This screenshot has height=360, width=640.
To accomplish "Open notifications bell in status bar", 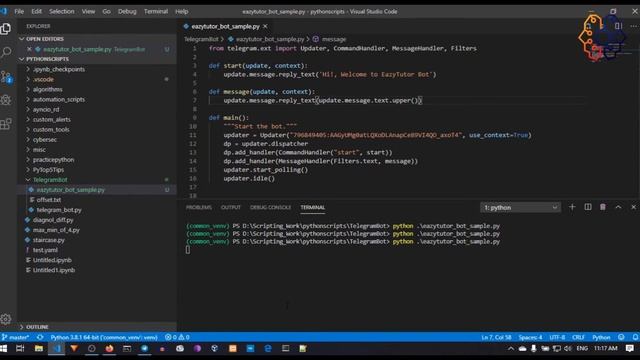I will point(635,338).
